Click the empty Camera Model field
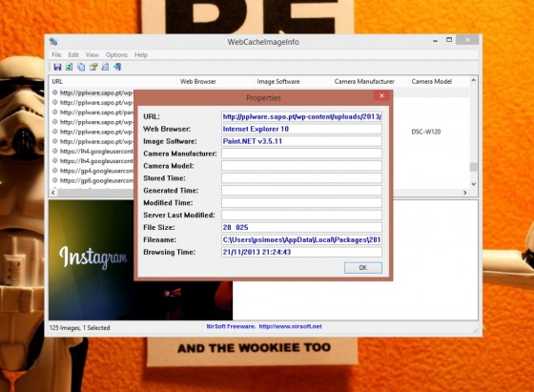534x392 pixels. 301,166
